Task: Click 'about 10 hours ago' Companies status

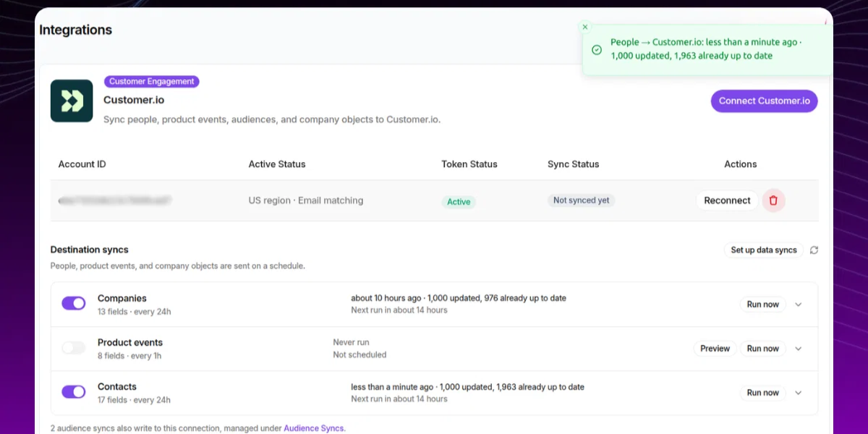Action: [387, 298]
